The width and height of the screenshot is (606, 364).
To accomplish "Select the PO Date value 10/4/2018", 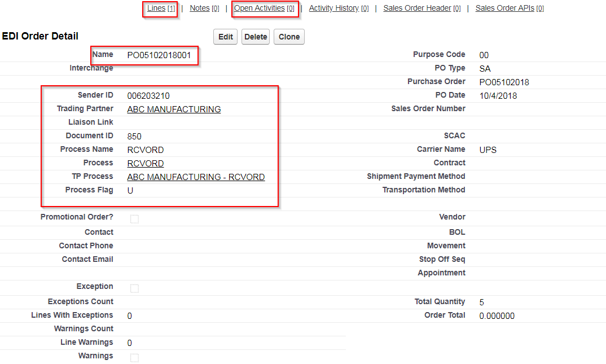I will [x=498, y=96].
